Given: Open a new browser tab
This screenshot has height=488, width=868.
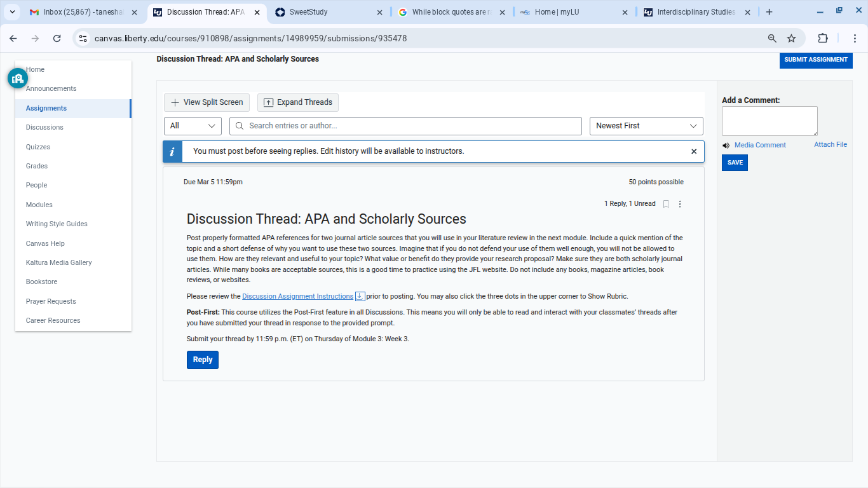Looking at the screenshot, I should (x=769, y=12).
